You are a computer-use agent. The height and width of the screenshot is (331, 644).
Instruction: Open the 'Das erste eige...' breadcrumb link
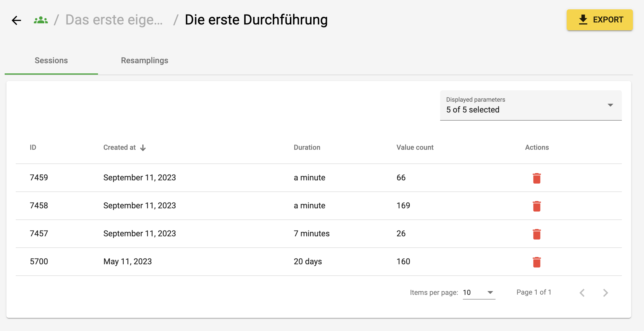pyautogui.click(x=114, y=20)
